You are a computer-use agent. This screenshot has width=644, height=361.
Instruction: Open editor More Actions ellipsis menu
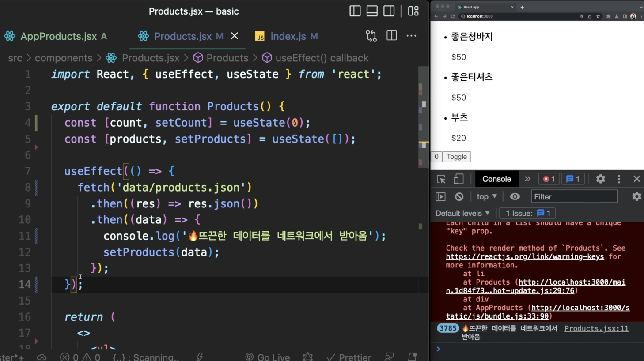(x=412, y=36)
